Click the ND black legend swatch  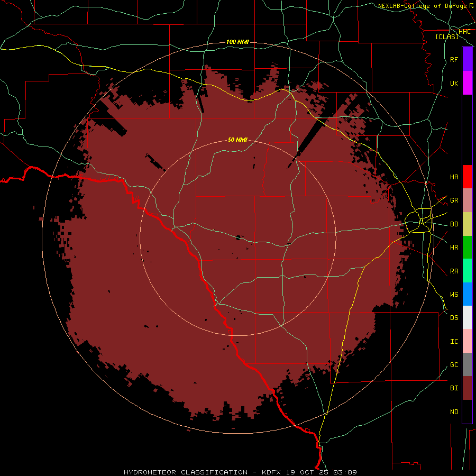coord(467,411)
